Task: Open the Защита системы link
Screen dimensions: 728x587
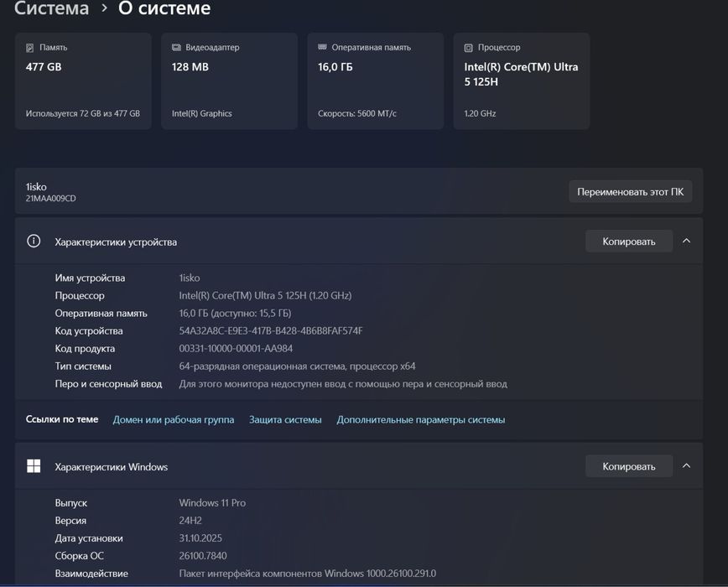Action: point(285,419)
